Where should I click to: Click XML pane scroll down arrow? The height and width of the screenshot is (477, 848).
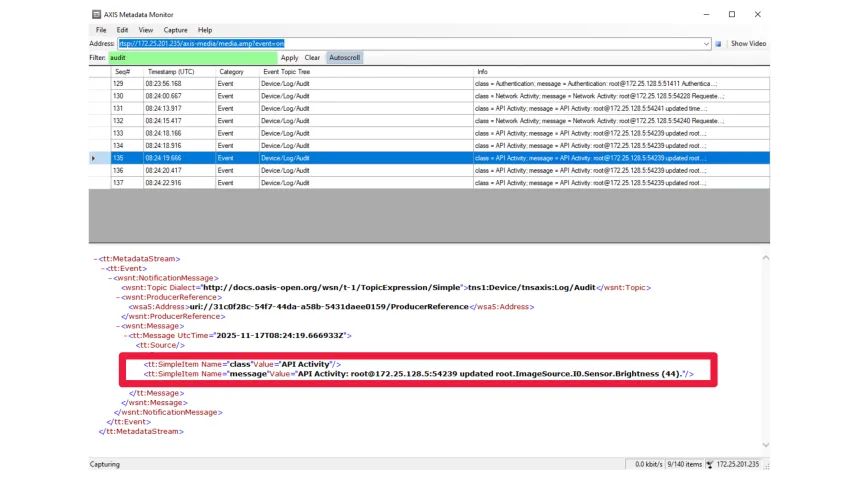765,445
